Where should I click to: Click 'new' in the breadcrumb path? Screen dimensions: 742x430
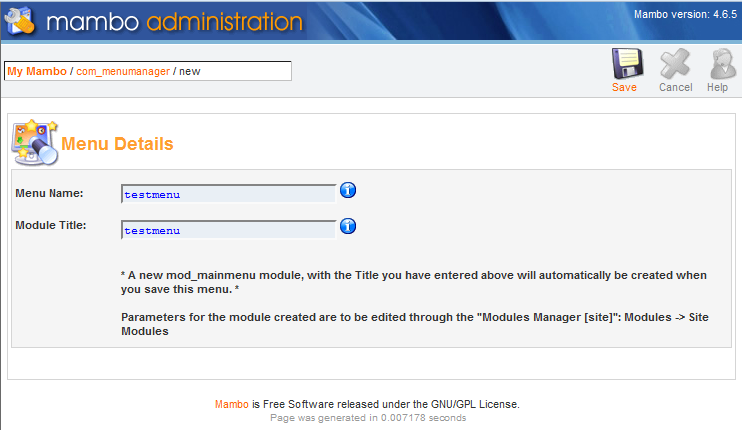coord(190,71)
